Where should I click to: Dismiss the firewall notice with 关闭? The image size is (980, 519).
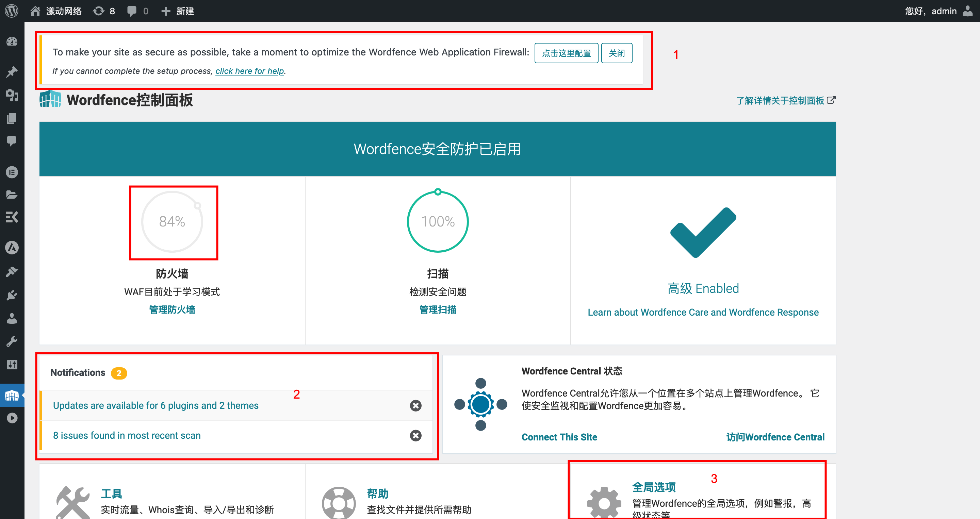click(x=616, y=53)
